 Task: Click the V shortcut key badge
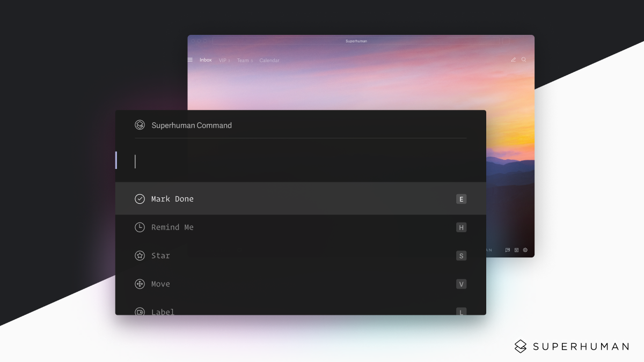tap(461, 284)
